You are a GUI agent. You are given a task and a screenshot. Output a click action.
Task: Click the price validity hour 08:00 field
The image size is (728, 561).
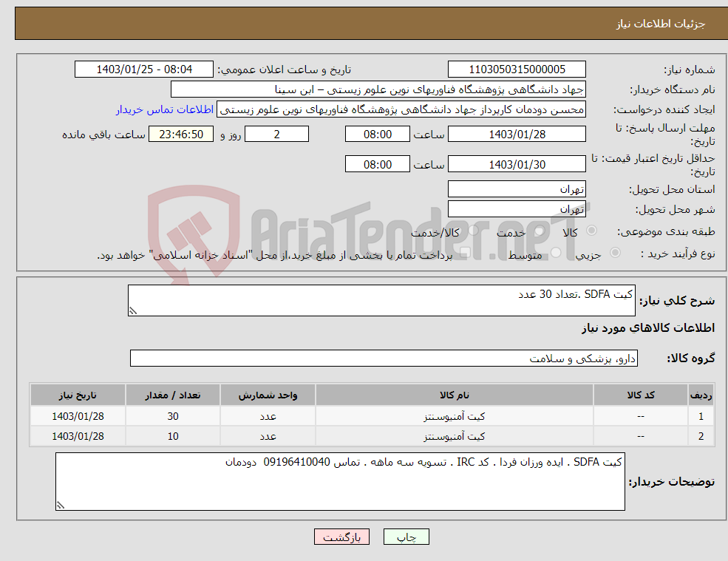click(378, 164)
